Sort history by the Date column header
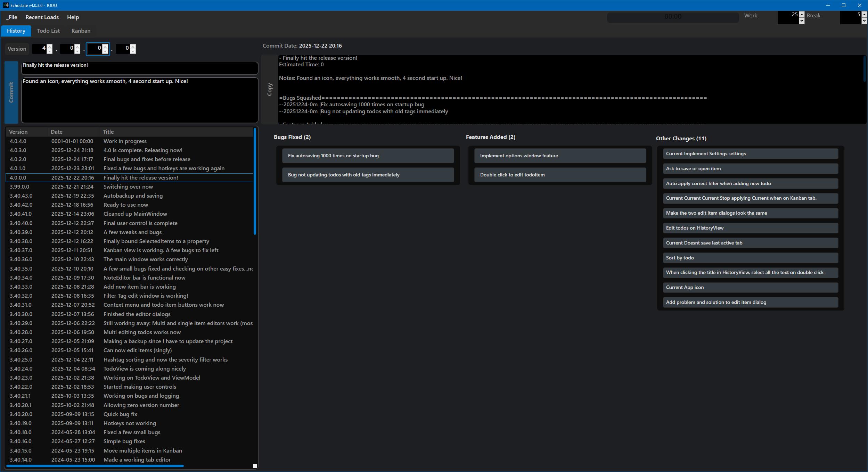868x472 pixels. pos(57,132)
